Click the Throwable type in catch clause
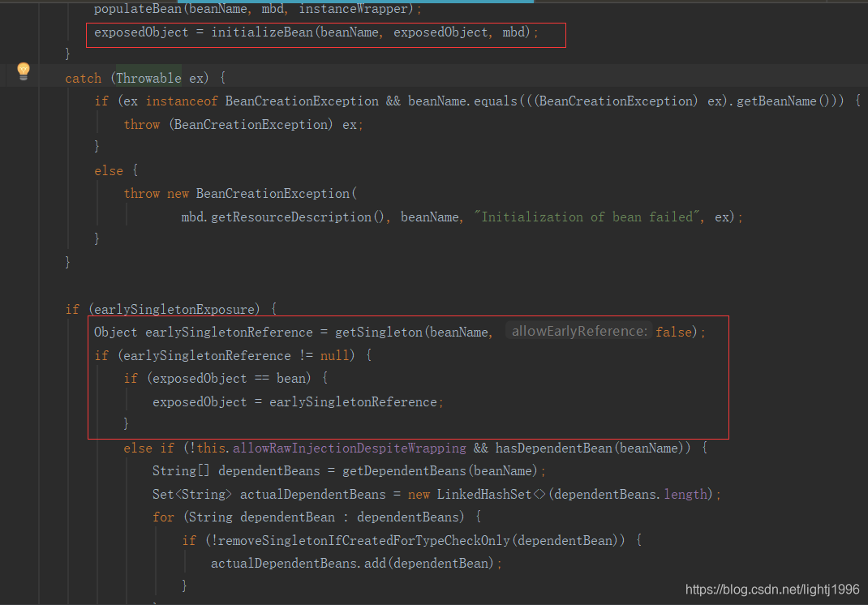868x605 pixels. [x=148, y=78]
